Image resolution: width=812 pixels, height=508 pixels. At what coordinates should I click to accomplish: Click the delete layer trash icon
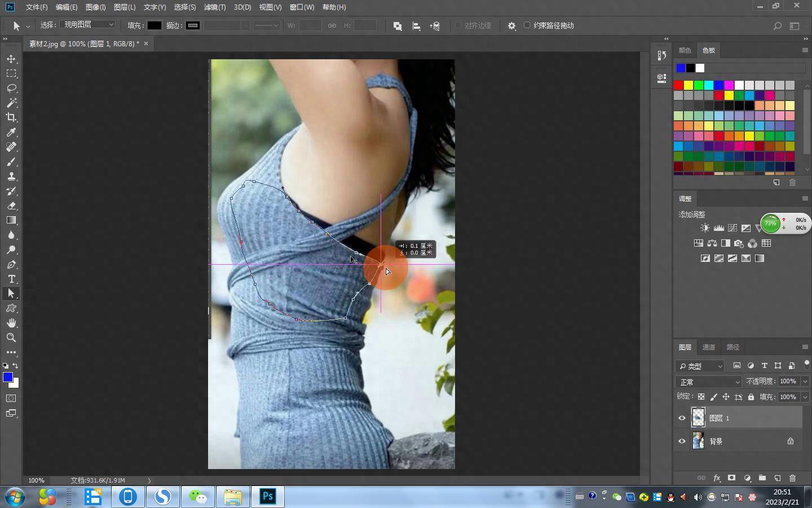[792, 478]
